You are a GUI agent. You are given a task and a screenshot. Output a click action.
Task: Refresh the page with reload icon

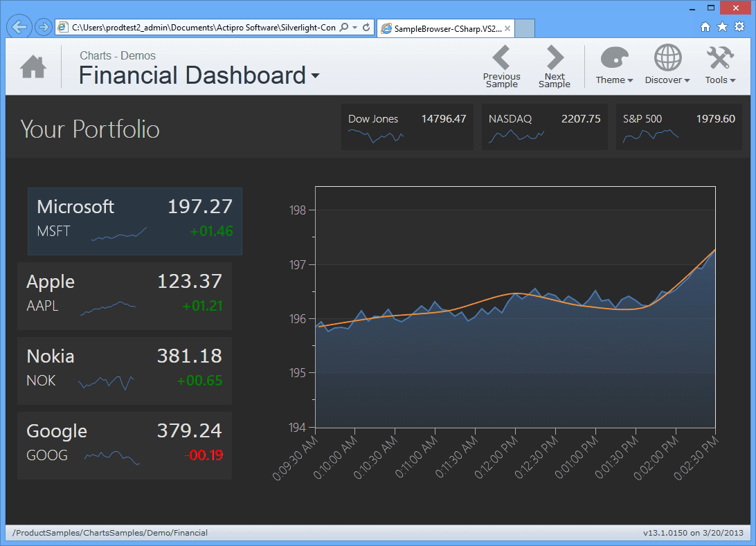(x=366, y=28)
